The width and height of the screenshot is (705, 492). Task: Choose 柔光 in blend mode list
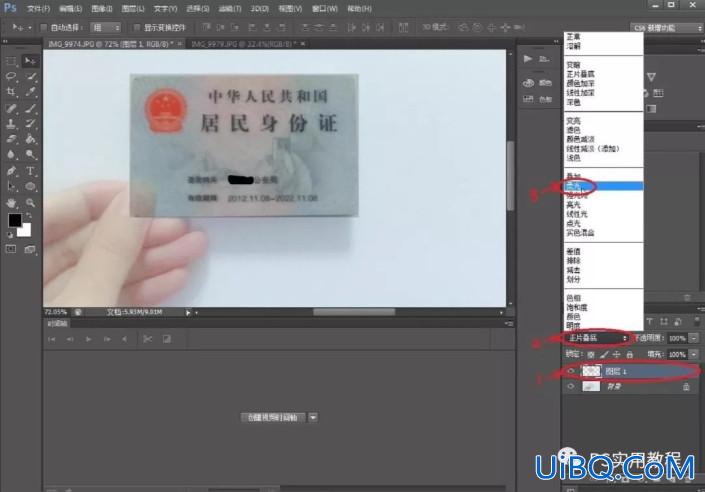[x=604, y=186]
